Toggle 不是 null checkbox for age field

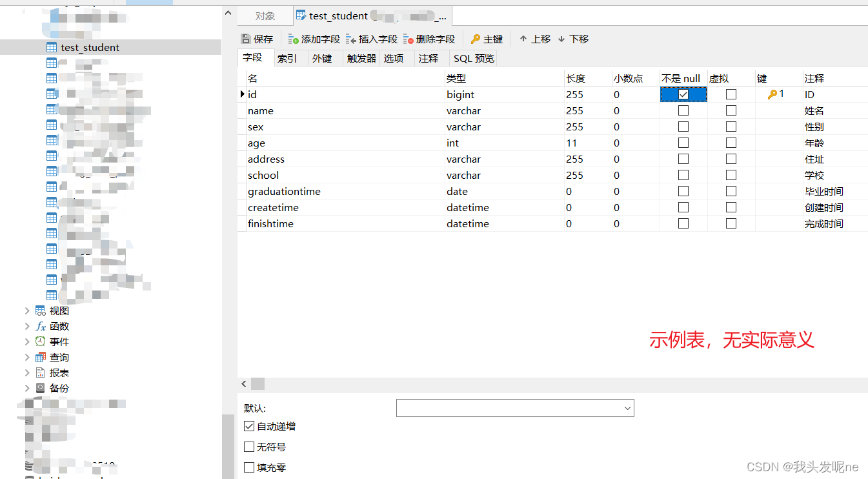pyautogui.click(x=683, y=143)
